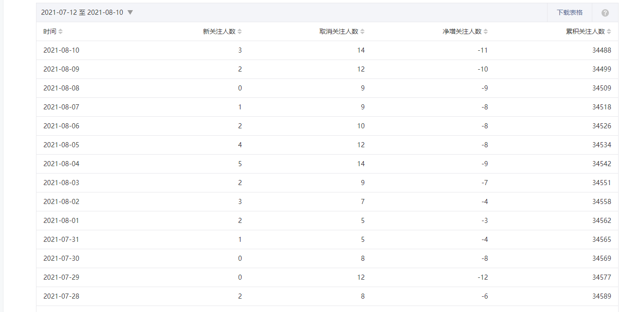Sort by 净增关注人数 column arrows
The image size is (644, 312).
(x=486, y=32)
